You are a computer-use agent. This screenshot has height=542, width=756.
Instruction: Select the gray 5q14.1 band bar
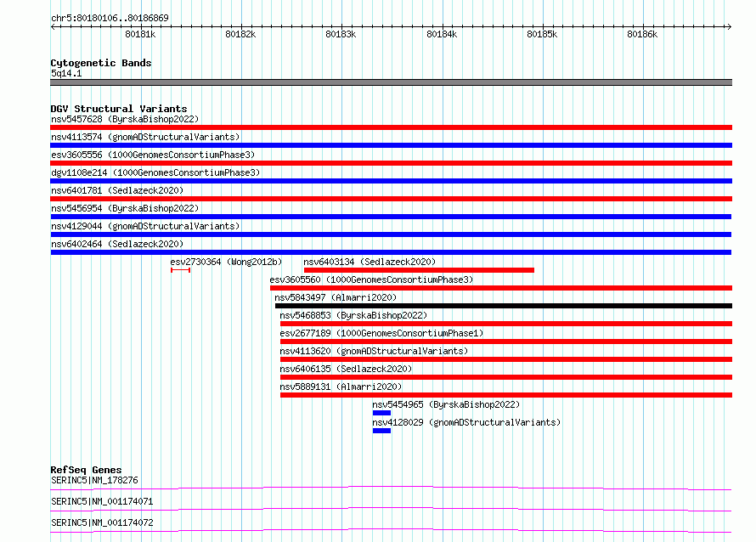pyautogui.click(x=391, y=82)
